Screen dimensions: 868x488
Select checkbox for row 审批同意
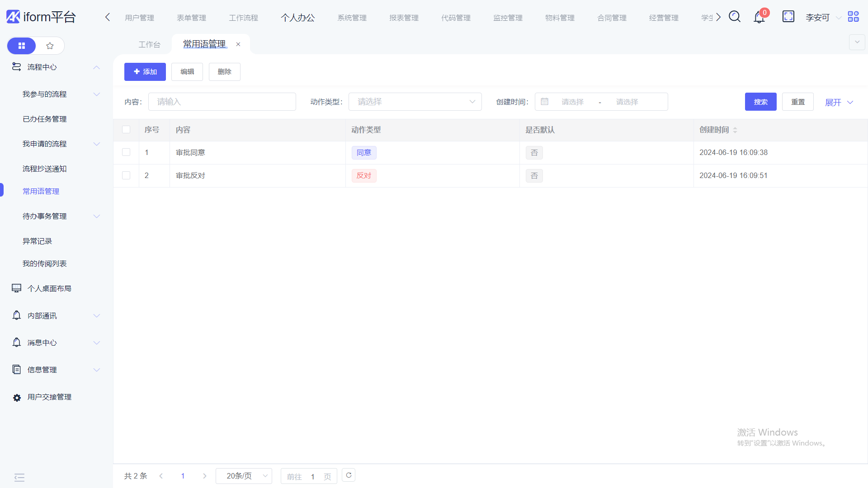coord(126,152)
